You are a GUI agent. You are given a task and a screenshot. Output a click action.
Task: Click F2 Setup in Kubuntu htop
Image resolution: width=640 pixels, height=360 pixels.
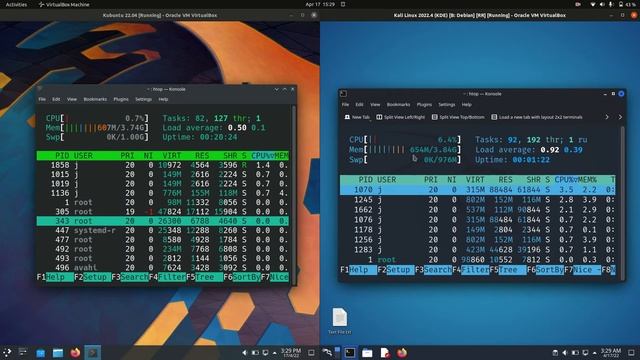pos(93,277)
